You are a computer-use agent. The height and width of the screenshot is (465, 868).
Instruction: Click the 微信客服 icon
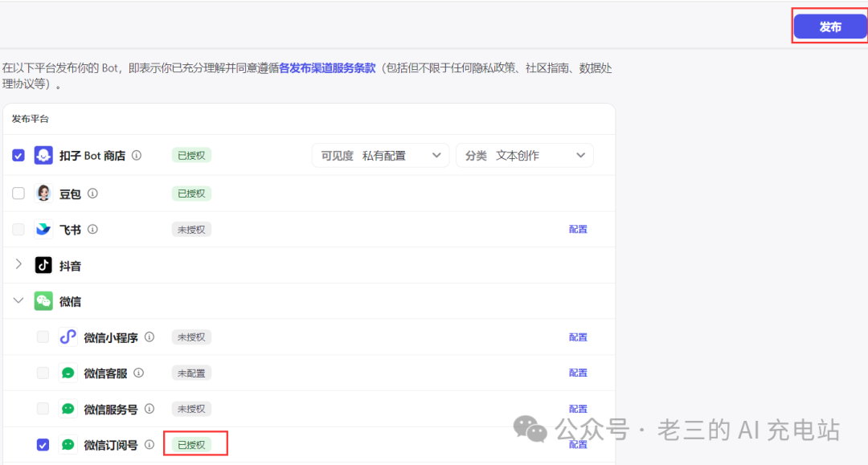[x=68, y=373]
